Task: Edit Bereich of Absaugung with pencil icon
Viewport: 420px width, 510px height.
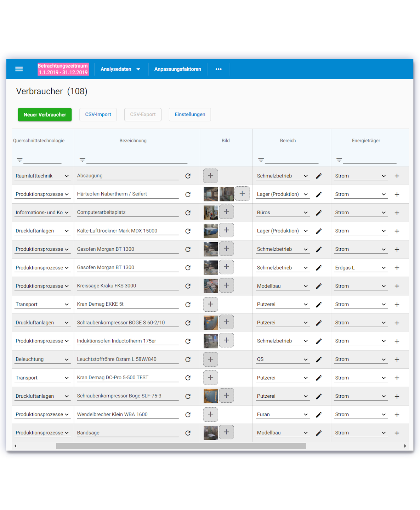Action: pyautogui.click(x=319, y=176)
